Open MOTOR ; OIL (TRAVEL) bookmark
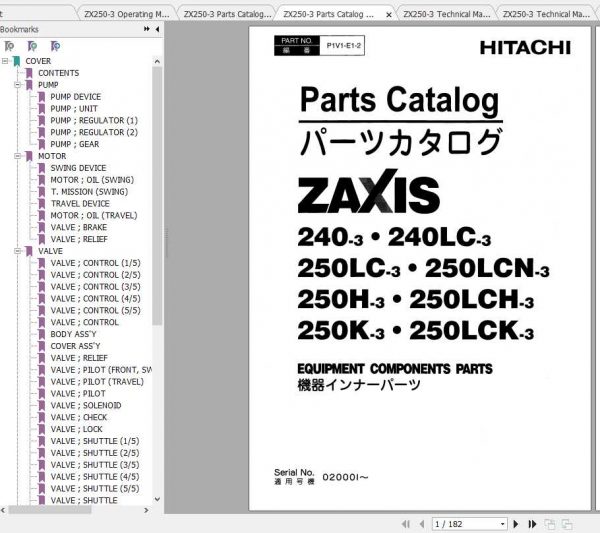This screenshot has width=600, height=533. coord(94,215)
